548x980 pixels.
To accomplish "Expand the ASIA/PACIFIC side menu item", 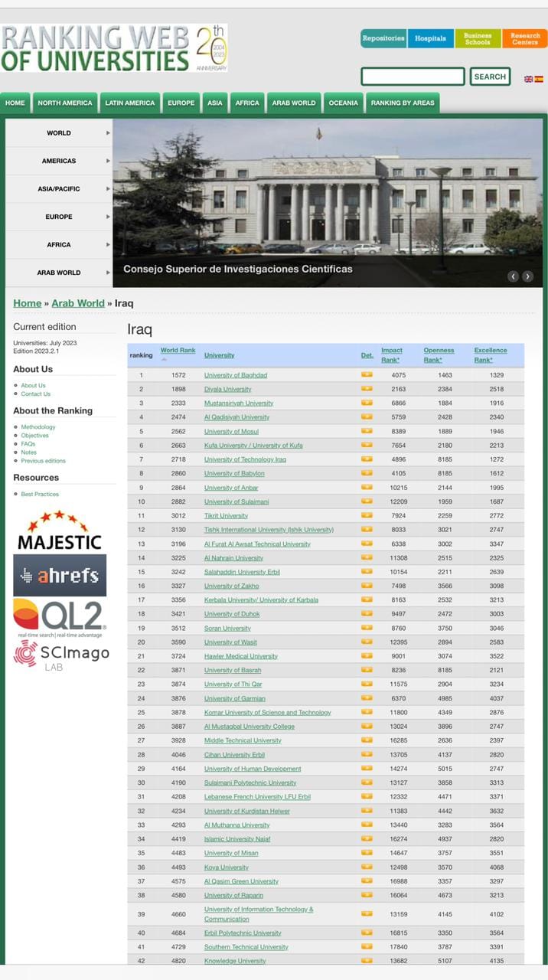I will (x=59, y=188).
